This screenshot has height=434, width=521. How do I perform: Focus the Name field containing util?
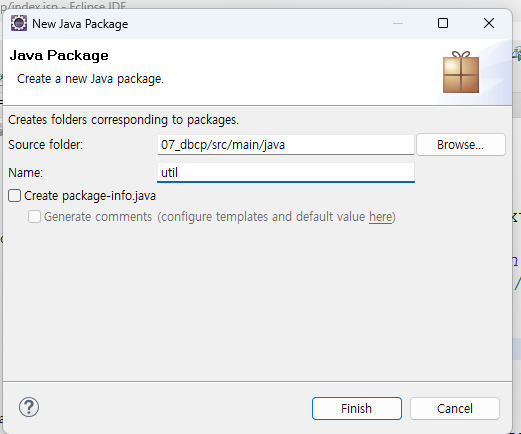point(286,173)
